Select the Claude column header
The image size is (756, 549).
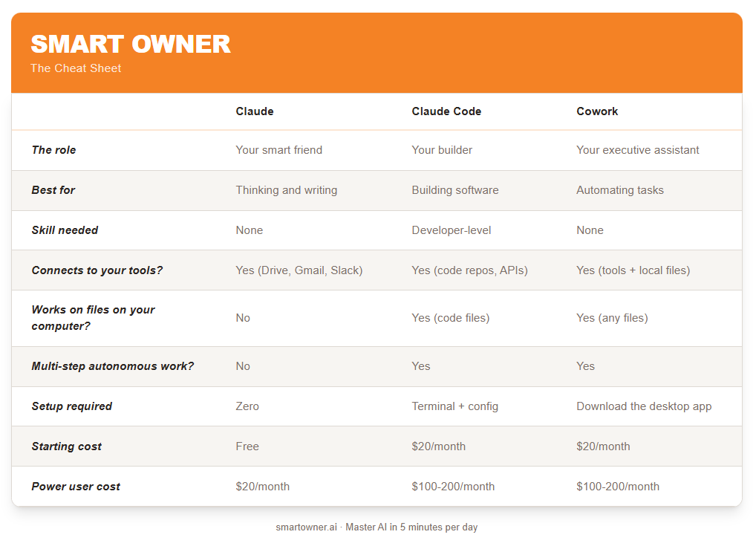(x=255, y=111)
